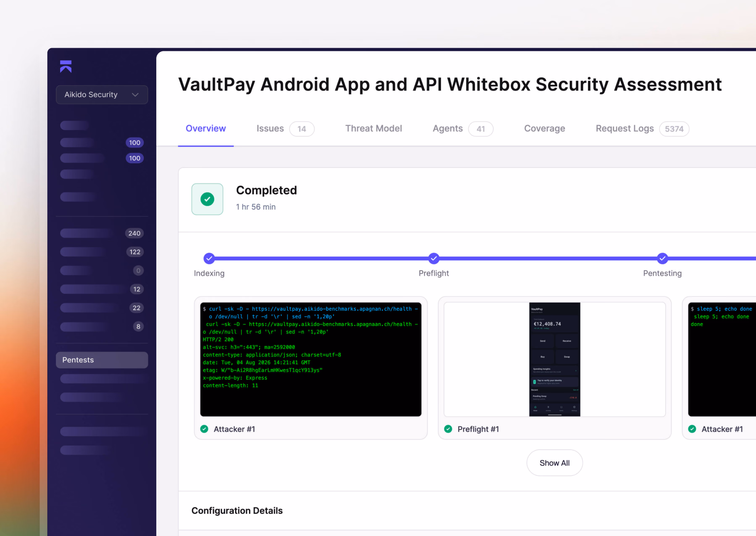Click the 1 hr 56 min duration text
This screenshot has width=756, height=536.
(256, 207)
